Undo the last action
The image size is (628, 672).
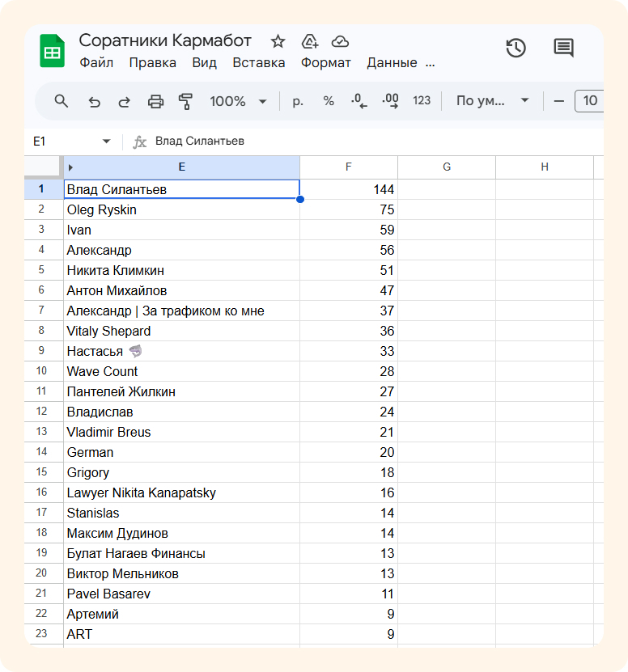point(94,102)
